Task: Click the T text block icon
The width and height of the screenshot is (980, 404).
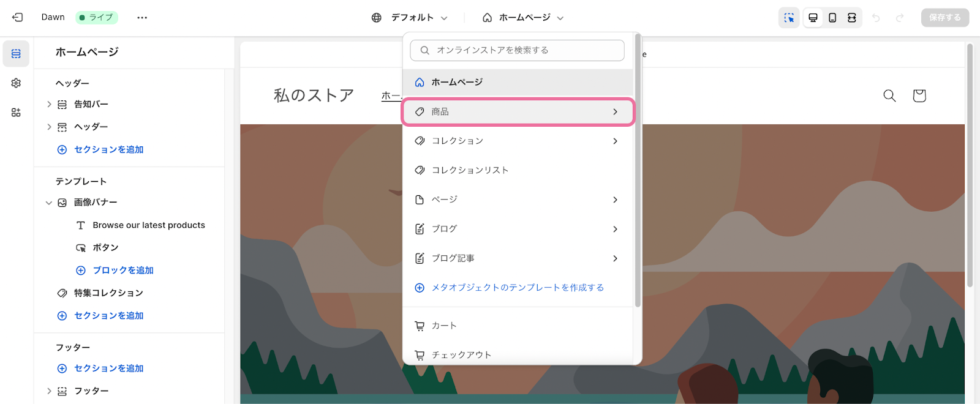Action: pos(80,225)
